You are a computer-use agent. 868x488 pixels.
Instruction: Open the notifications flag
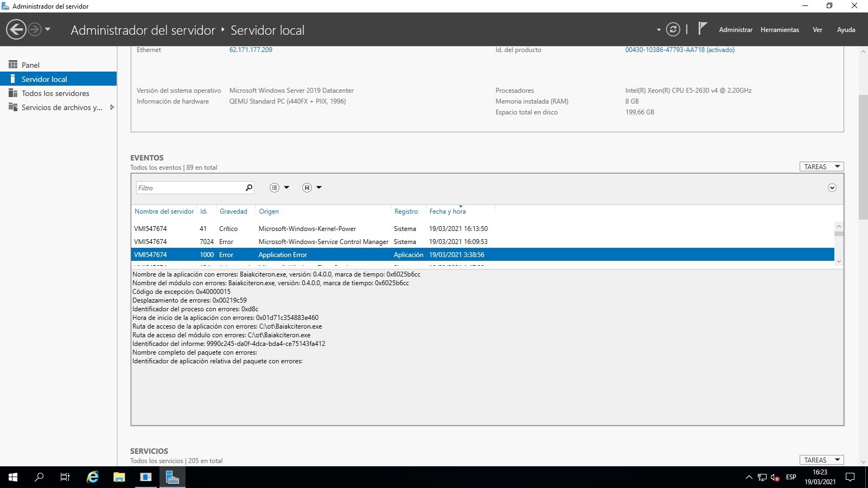pos(703,28)
